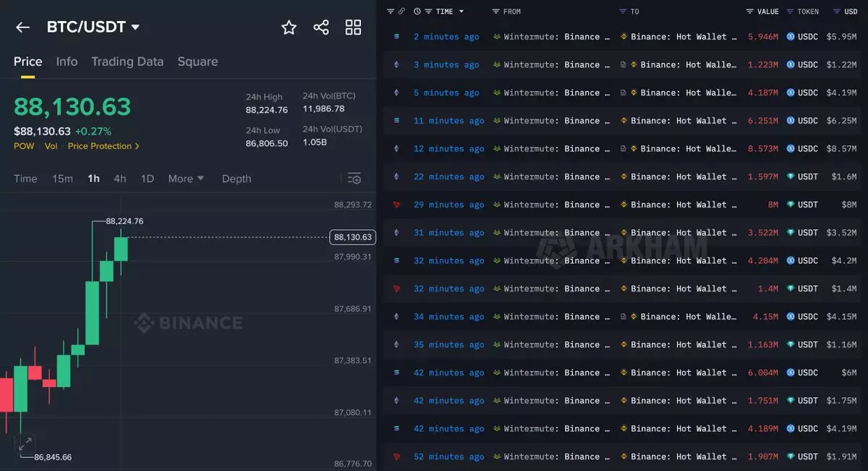
Task: Click the VALUE column filter icon
Action: 750,12
